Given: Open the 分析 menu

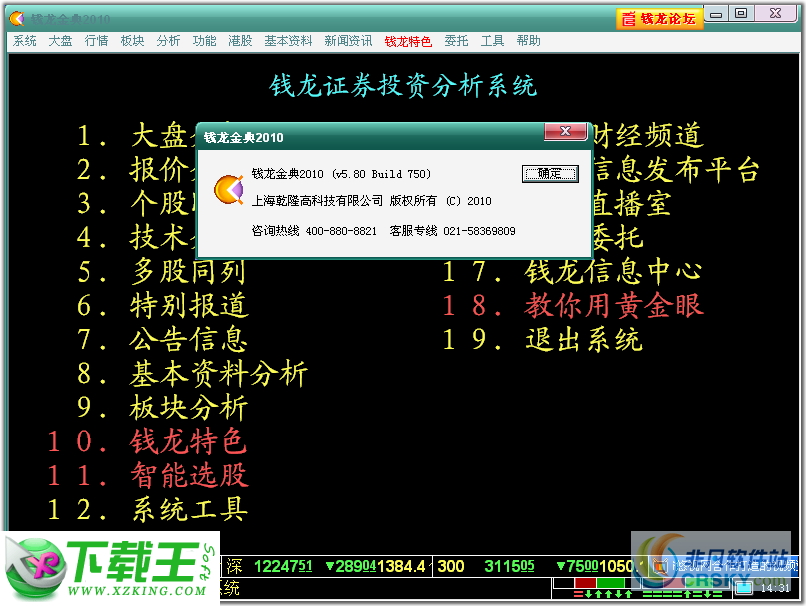Looking at the screenshot, I should pyautogui.click(x=168, y=41).
